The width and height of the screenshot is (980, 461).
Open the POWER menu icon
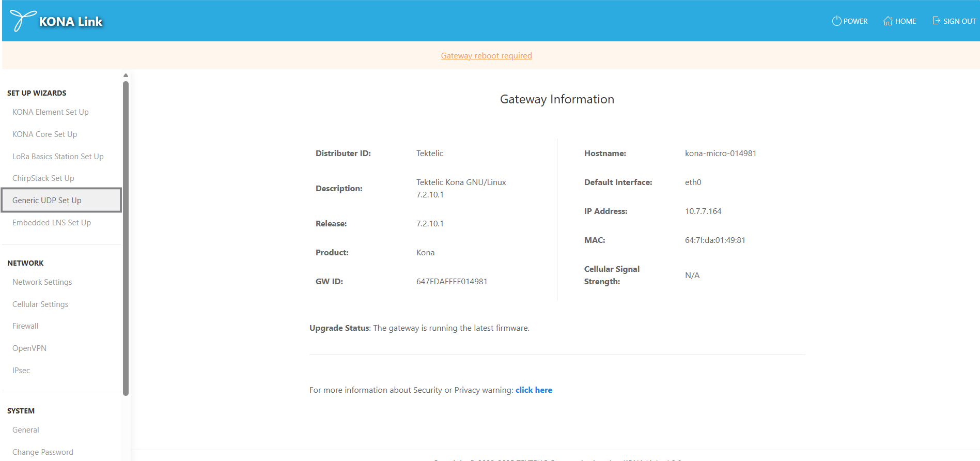836,21
